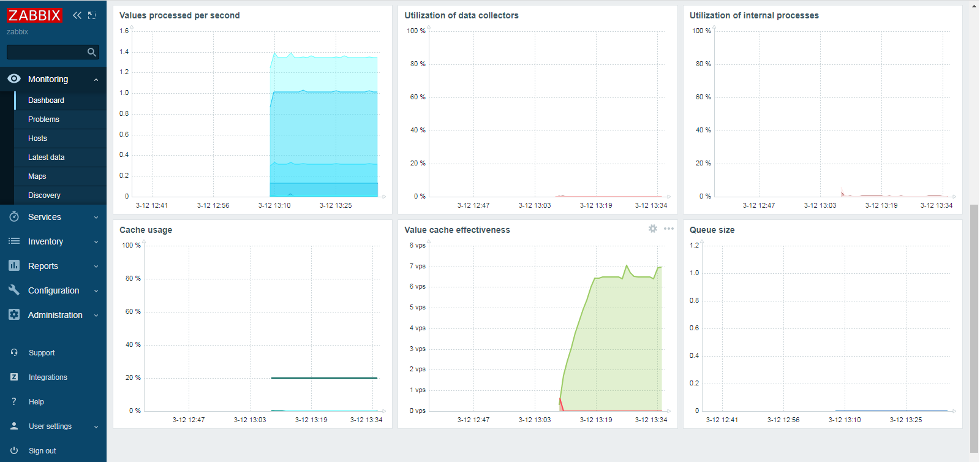Collapse the Monitoring menu chevron
This screenshot has width=980, height=462.
click(96, 80)
